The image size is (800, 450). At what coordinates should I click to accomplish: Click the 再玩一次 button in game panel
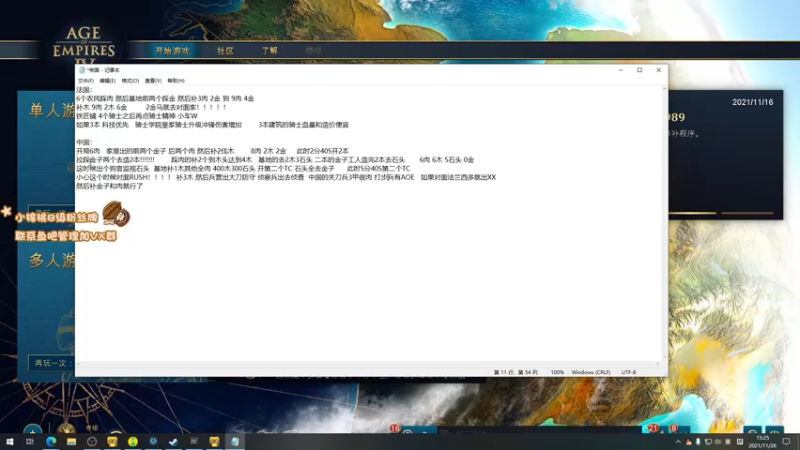point(52,363)
